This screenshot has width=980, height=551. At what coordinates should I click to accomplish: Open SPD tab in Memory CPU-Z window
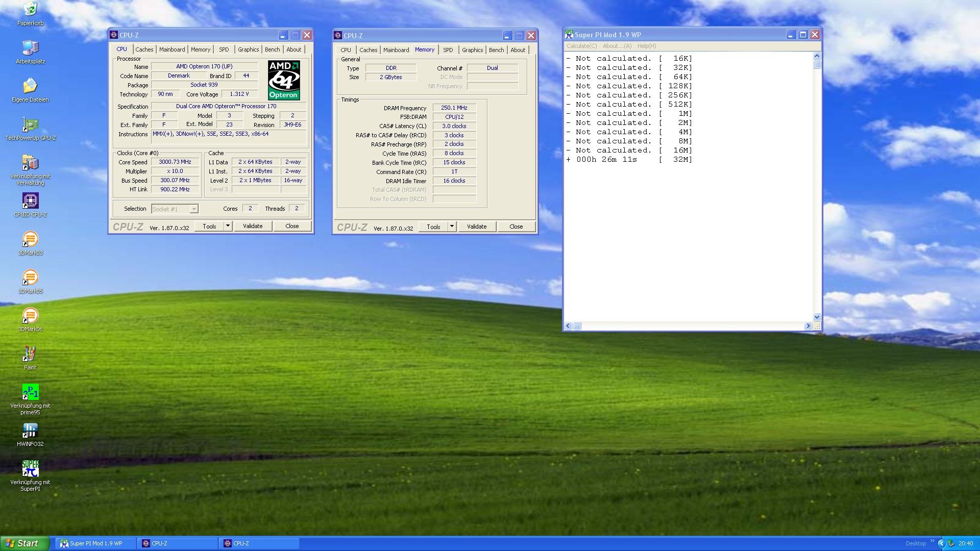coord(448,50)
